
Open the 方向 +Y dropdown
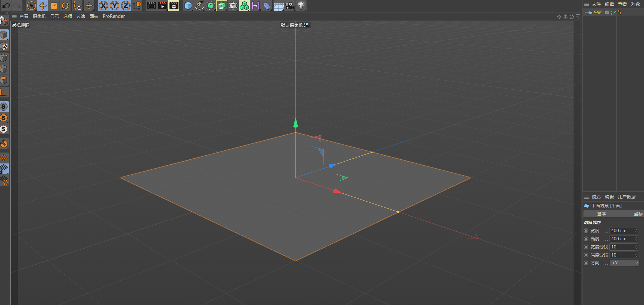[x=624, y=263]
